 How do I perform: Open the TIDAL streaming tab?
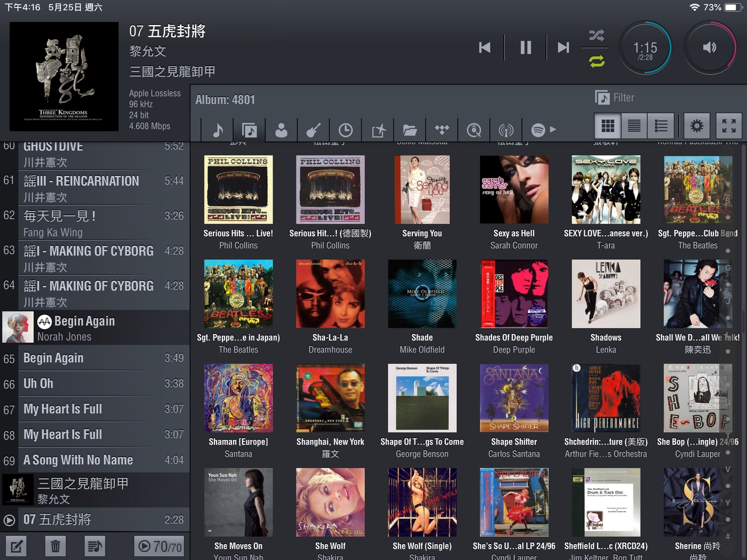pos(442,130)
